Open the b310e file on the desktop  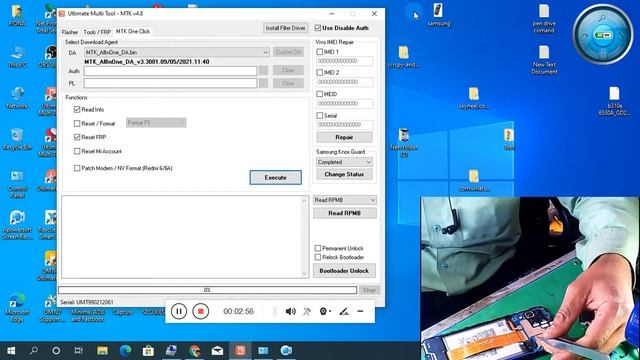tap(614, 101)
